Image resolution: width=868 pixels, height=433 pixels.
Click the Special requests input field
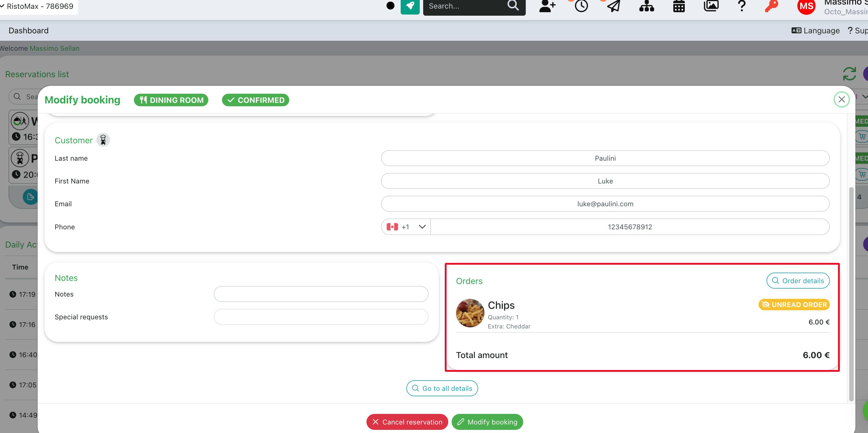[321, 317]
